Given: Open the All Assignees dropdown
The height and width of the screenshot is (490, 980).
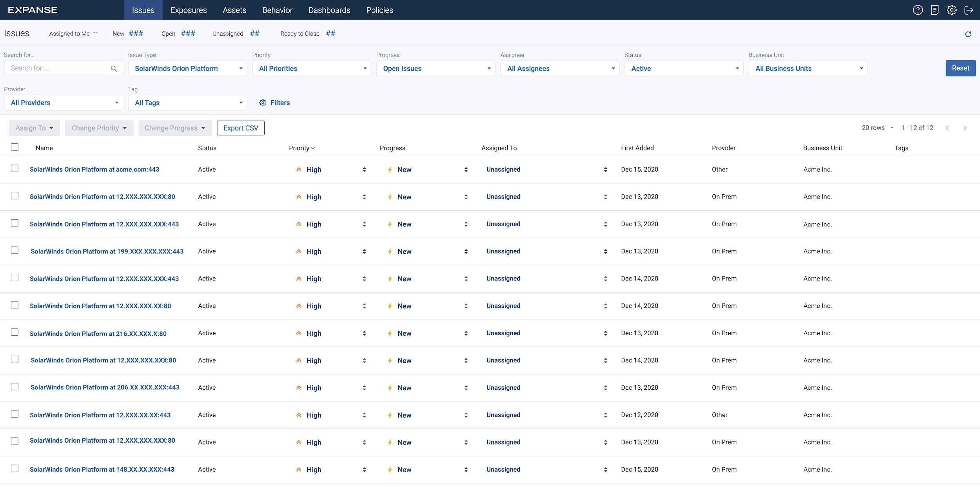Looking at the screenshot, I should pyautogui.click(x=560, y=69).
